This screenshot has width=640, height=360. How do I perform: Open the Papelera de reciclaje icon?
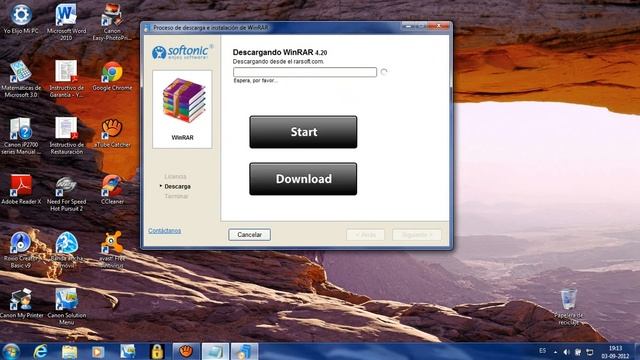coord(569,306)
